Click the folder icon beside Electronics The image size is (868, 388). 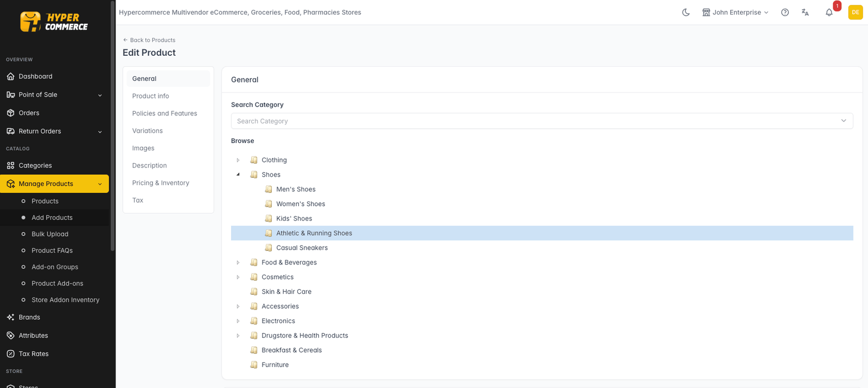(254, 321)
